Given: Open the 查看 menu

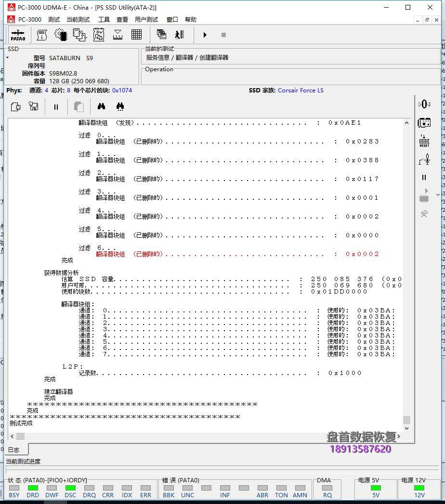Looking at the screenshot, I should (122, 20).
